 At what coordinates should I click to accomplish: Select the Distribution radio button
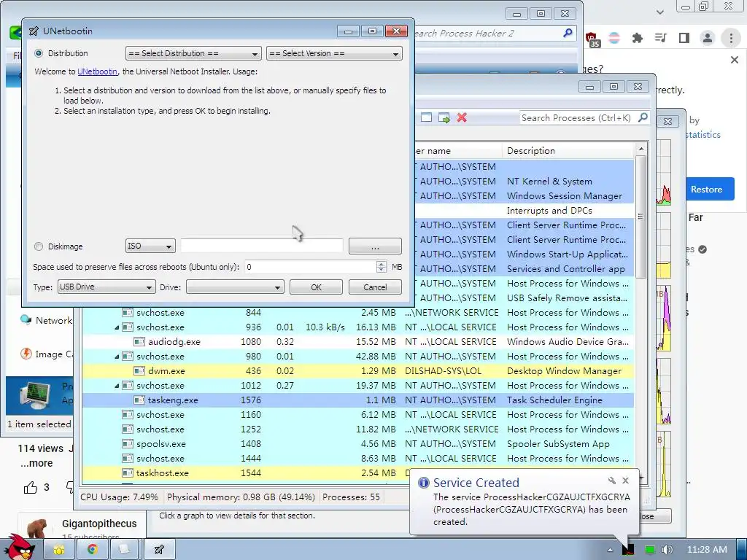click(39, 53)
